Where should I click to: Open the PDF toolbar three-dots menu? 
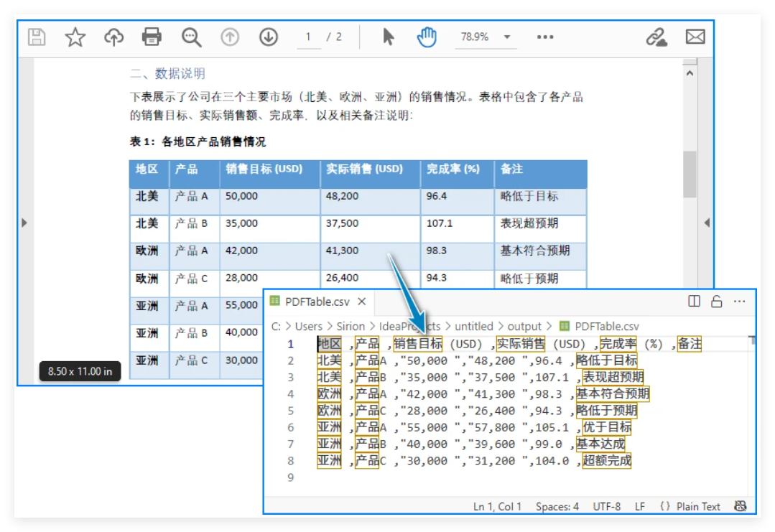tap(545, 37)
